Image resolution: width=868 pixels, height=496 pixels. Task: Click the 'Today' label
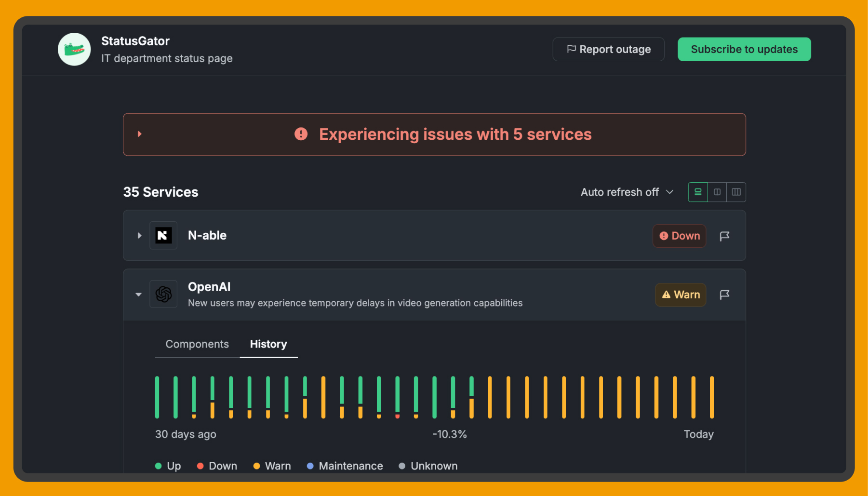(x=699, y=434)
